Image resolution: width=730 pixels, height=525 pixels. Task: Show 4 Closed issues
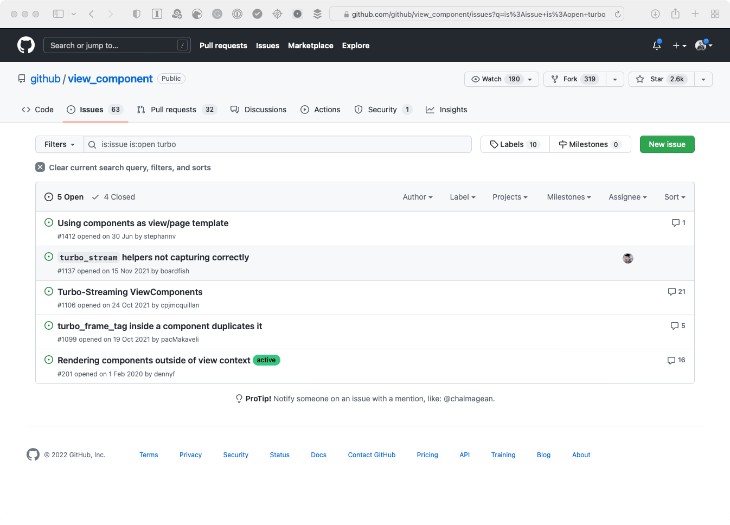(x=114, y=197)
